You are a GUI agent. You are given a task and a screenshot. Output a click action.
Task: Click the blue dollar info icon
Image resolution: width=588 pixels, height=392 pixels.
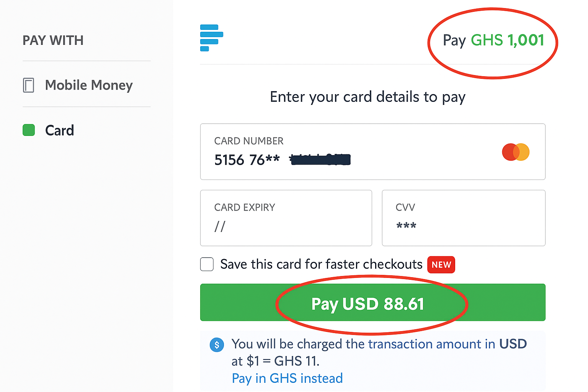click(217, 345)
